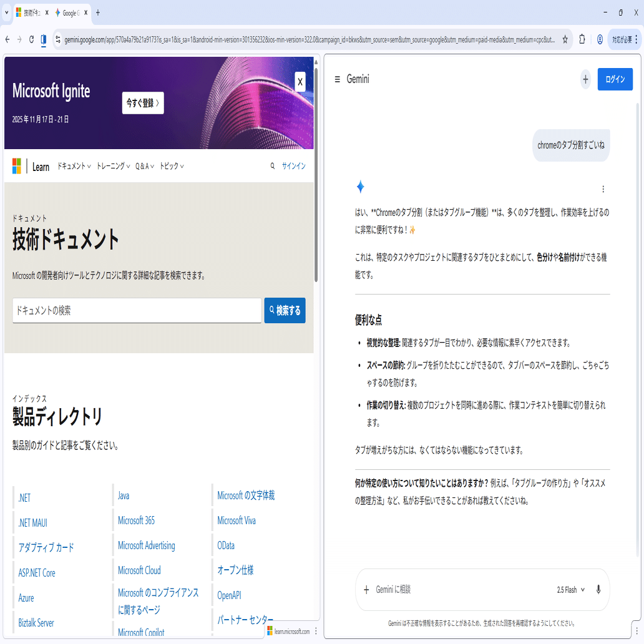Open Gemini response more options
Image resolution: width=644 pixels, height=644 pixels.
(x=603, y=189)
